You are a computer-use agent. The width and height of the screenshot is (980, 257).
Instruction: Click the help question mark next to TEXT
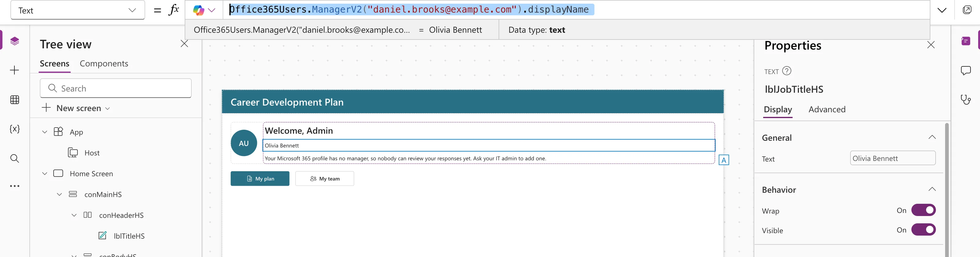tap(787, 71)
